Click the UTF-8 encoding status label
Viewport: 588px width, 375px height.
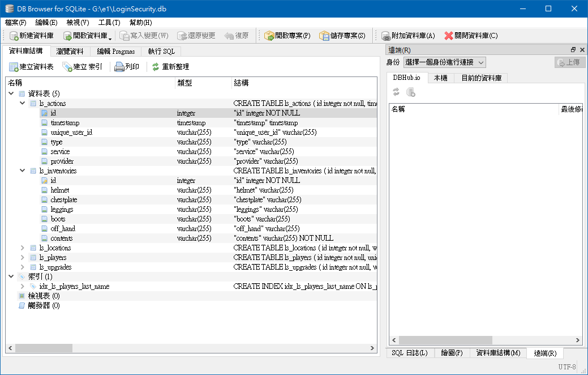click(x=566, y=367)
